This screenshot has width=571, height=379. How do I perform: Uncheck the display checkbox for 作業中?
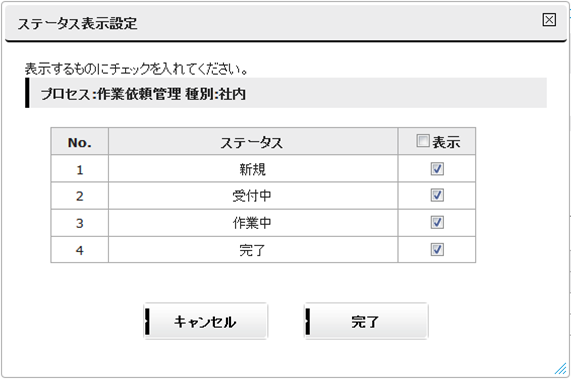[437, 222]
